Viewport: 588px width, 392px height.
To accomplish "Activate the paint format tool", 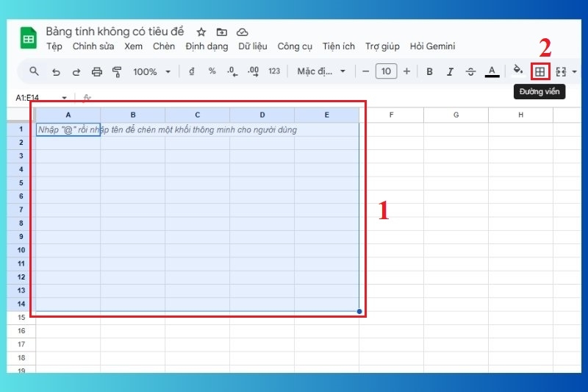I will click(x=117, y=71).
